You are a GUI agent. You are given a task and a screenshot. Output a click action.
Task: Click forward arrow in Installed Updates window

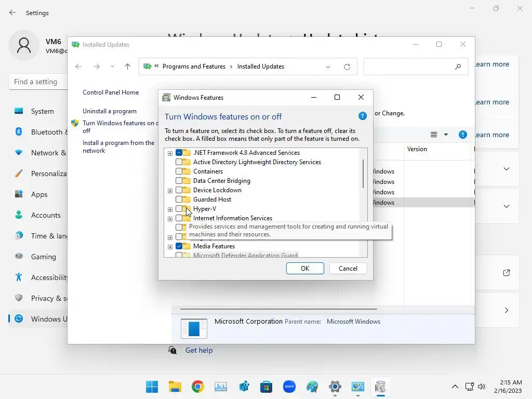[x=96, y=66]
